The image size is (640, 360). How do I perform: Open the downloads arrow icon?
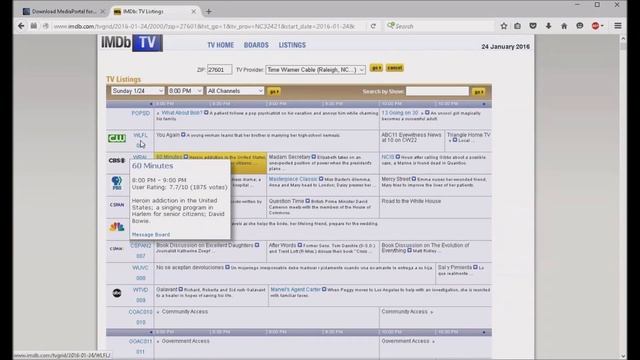(549, 26)
